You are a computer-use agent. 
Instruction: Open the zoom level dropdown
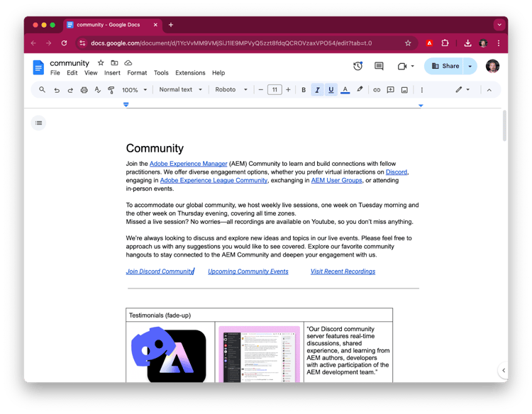(x=134, y=90)
